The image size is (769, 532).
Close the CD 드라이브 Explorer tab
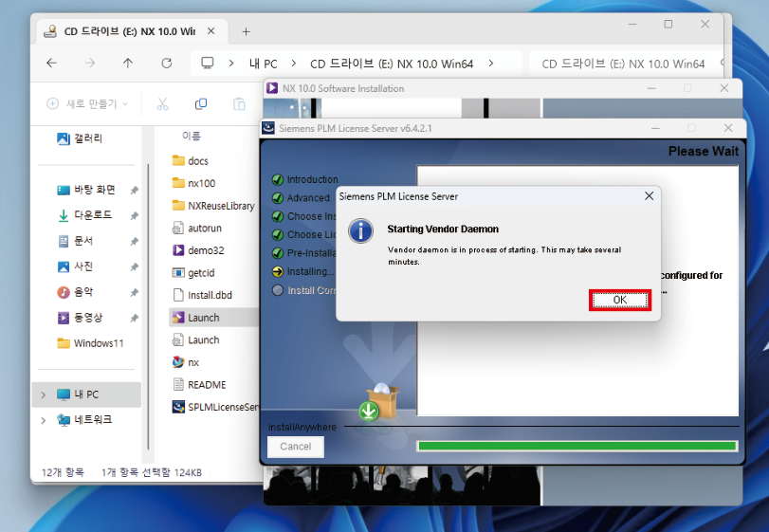coord(211,31)
